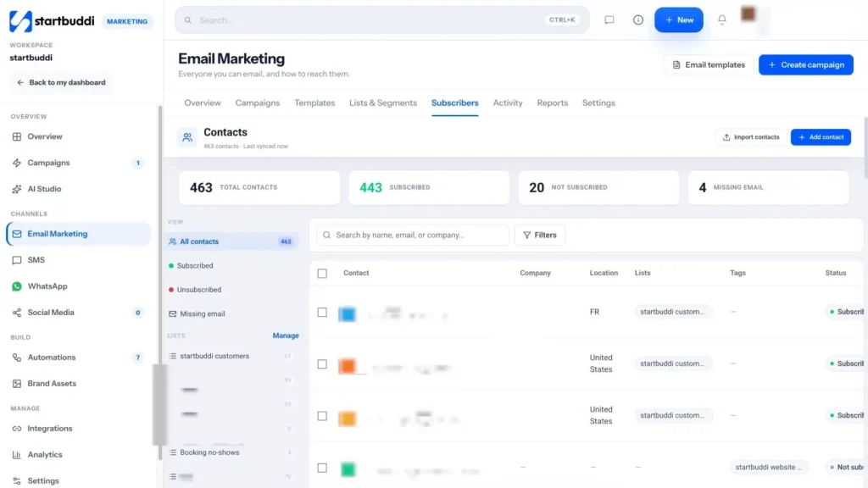Click the Manage lists link
Viewport: 868px width, 488px height.
286,335
